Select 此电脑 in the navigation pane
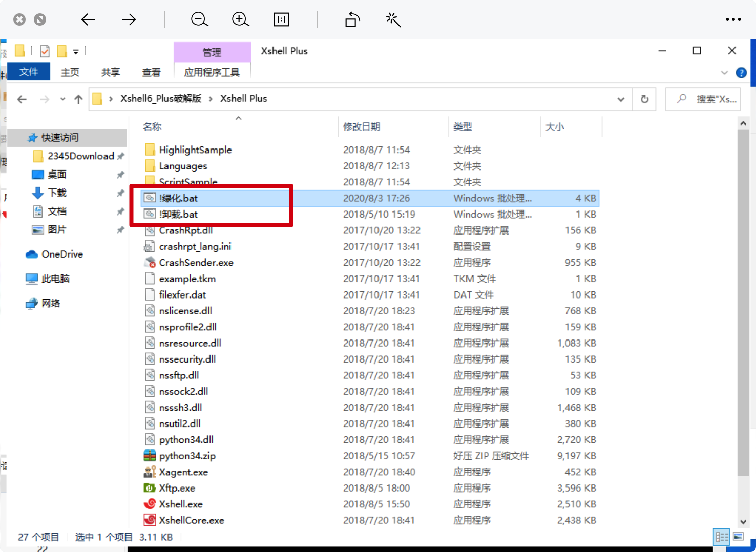756x552 pixels. coord(55,279)
